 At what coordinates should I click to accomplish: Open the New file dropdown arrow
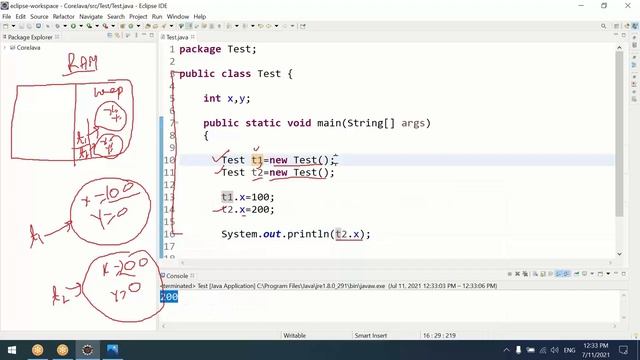[x=13, y=26]
